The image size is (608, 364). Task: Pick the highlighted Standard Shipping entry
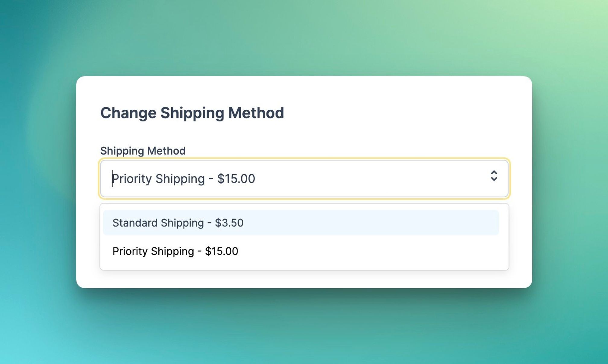(178, 223)
